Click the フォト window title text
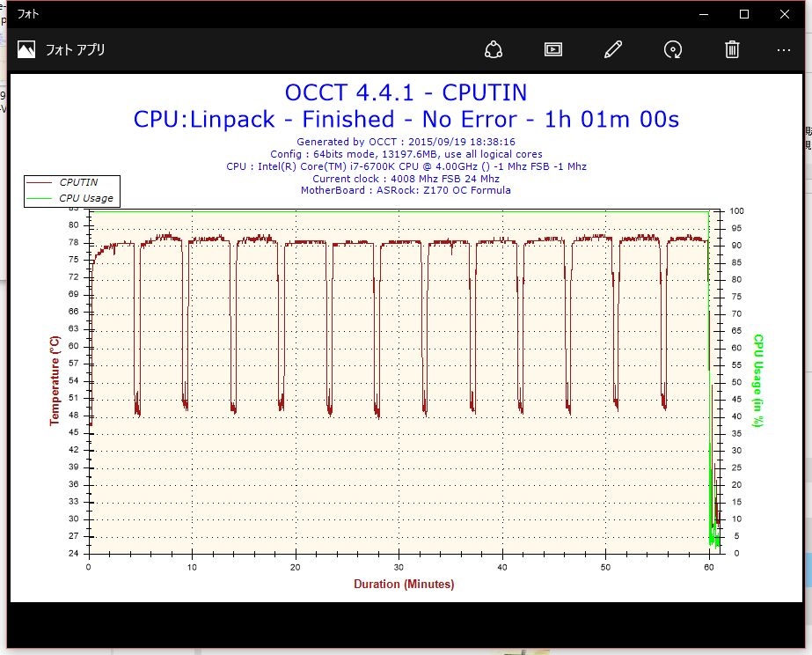 point(28,14)
